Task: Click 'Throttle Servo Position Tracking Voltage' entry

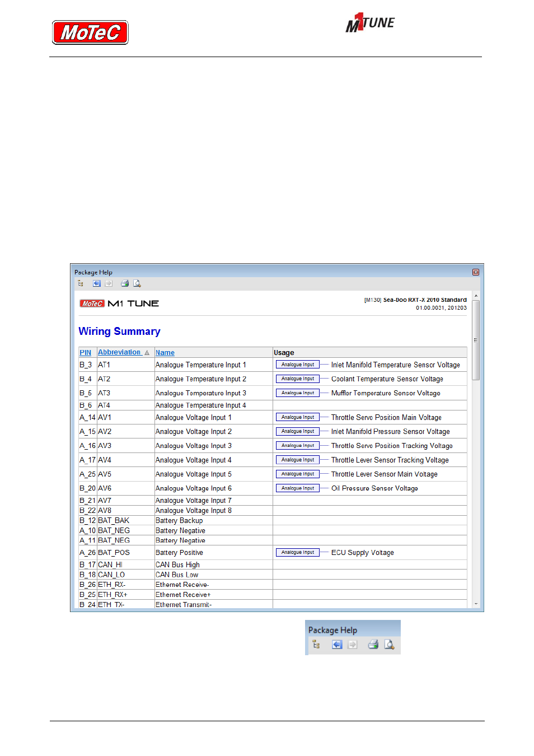Action: coord(392,446)
